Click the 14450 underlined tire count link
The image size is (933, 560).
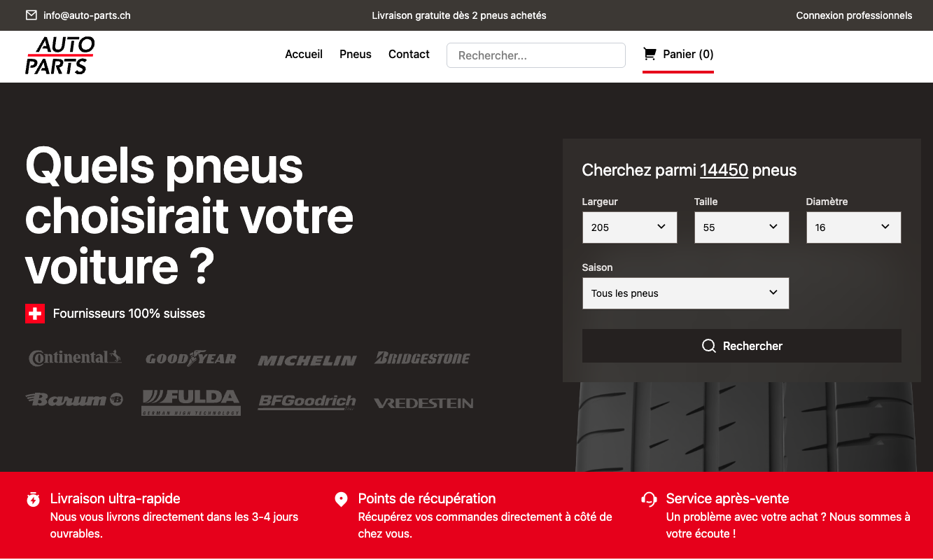point(724,170)
